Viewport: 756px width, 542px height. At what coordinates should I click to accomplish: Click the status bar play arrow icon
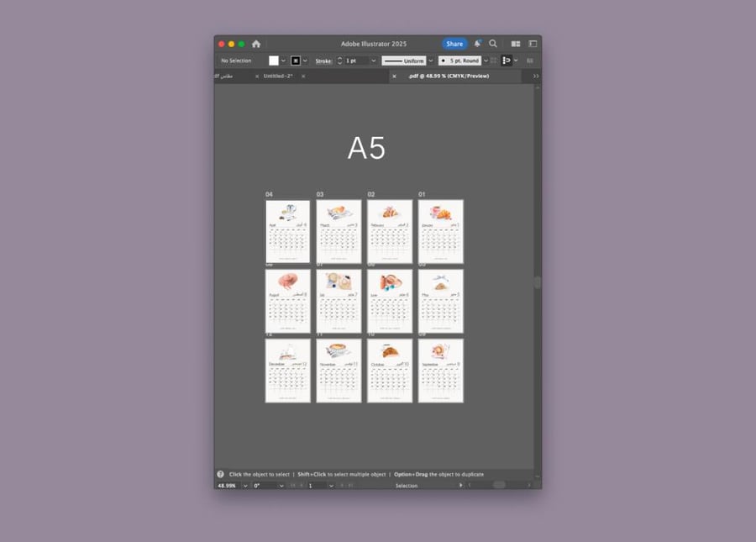point(461,485)
